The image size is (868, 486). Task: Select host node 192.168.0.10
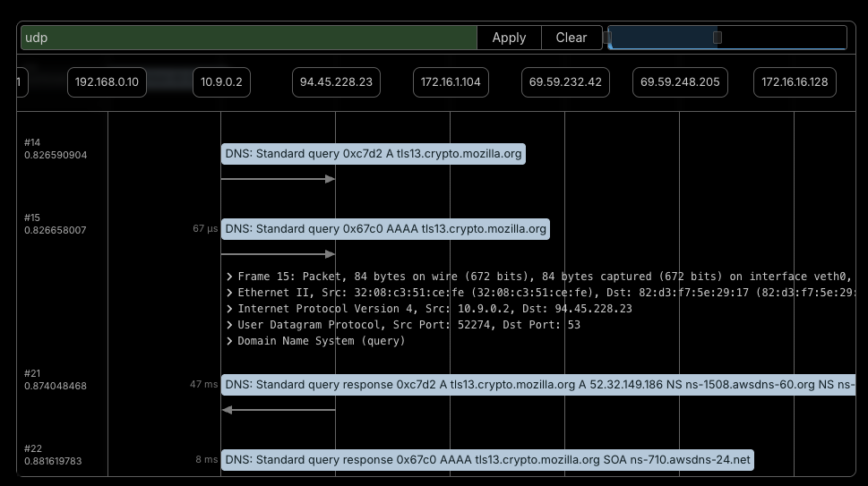pyautogui.click(x=107, y=82)
